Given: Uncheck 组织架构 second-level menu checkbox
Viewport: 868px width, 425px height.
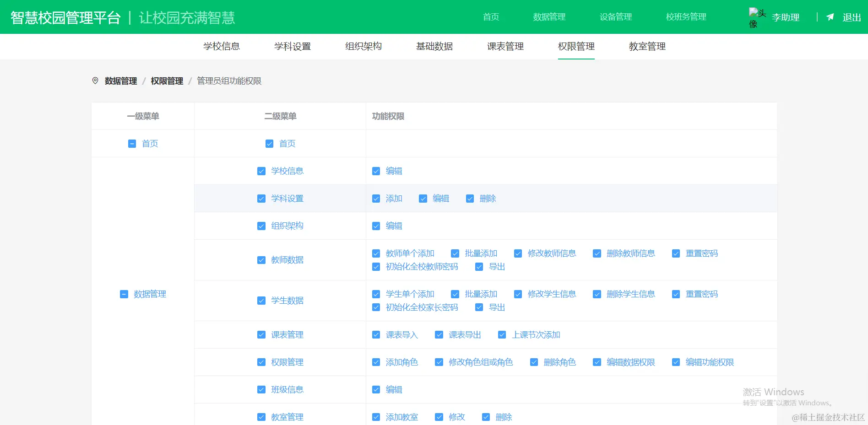Looking at the screenshot, I should [x=261, y=226].
